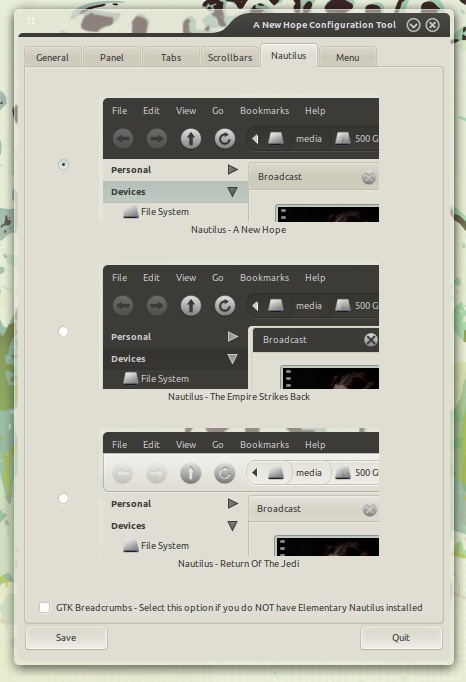
Task: Choose Return Of The Jedi radio option
Action: (x=64, y=498)
